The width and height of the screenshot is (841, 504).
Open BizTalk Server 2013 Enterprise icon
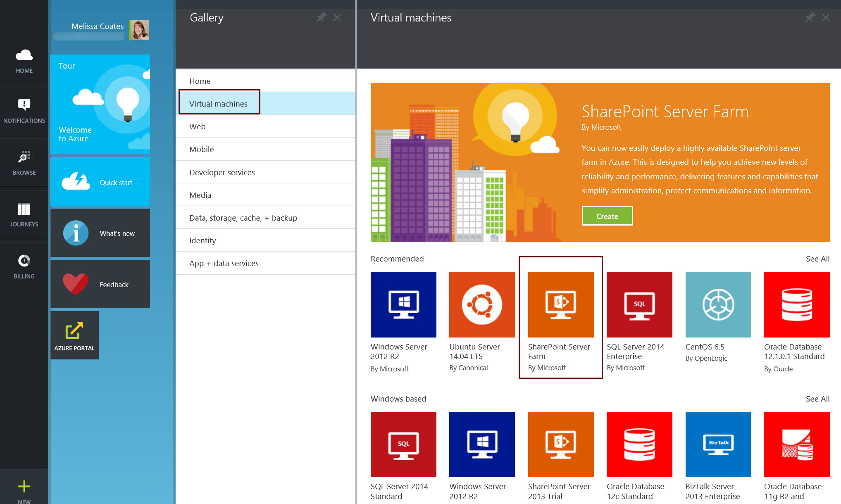718,445
